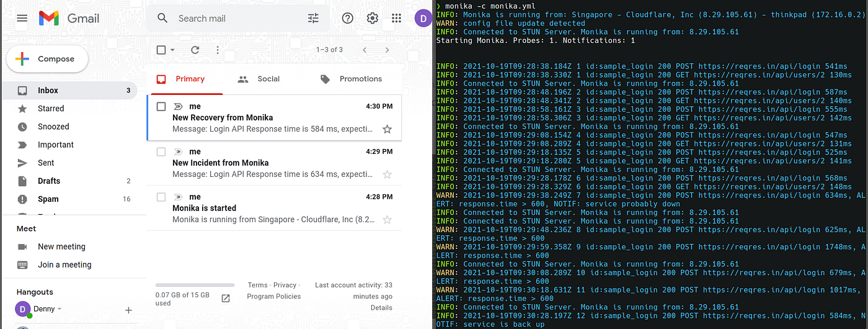This screenshot has width=868, height=329.
Task: Open the Google account avatar D
Action: tap(423, 18)
